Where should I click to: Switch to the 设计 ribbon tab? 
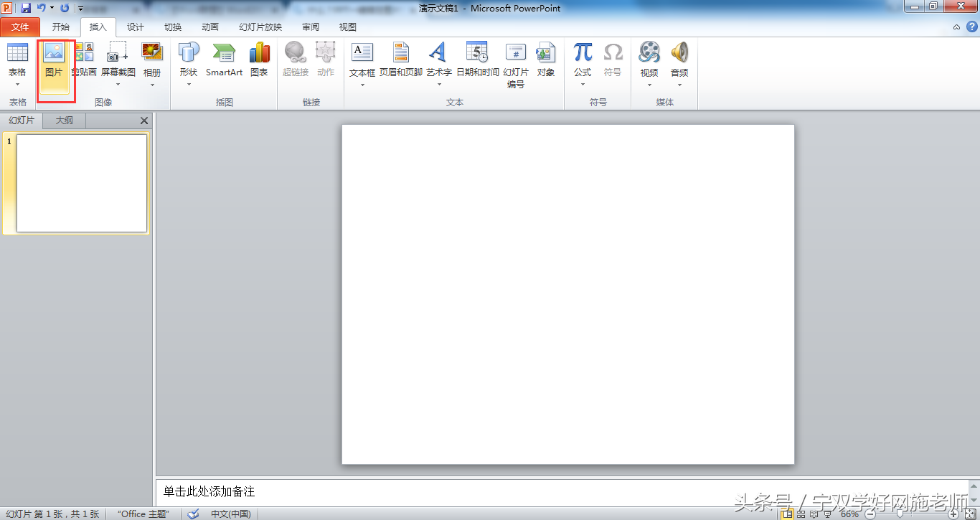coord(135,27)
